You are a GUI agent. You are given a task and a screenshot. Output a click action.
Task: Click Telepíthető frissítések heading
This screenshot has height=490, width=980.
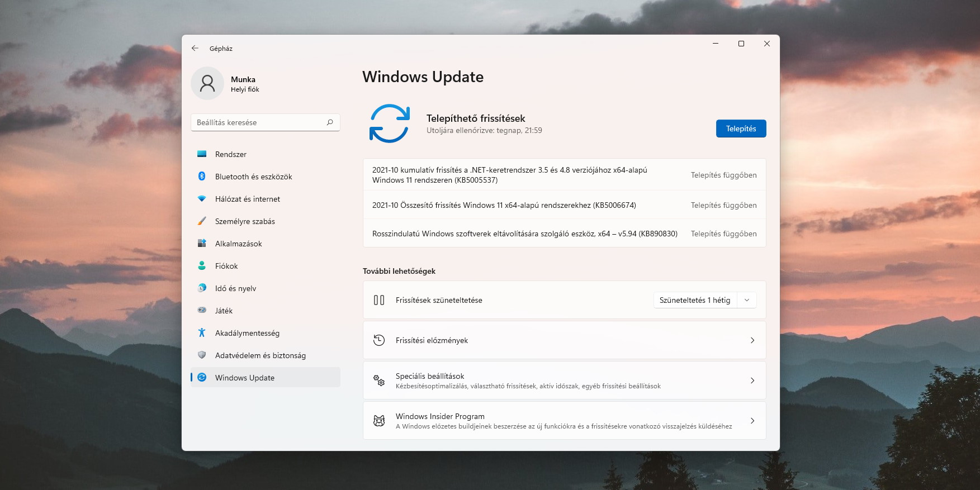pos(476,118)
